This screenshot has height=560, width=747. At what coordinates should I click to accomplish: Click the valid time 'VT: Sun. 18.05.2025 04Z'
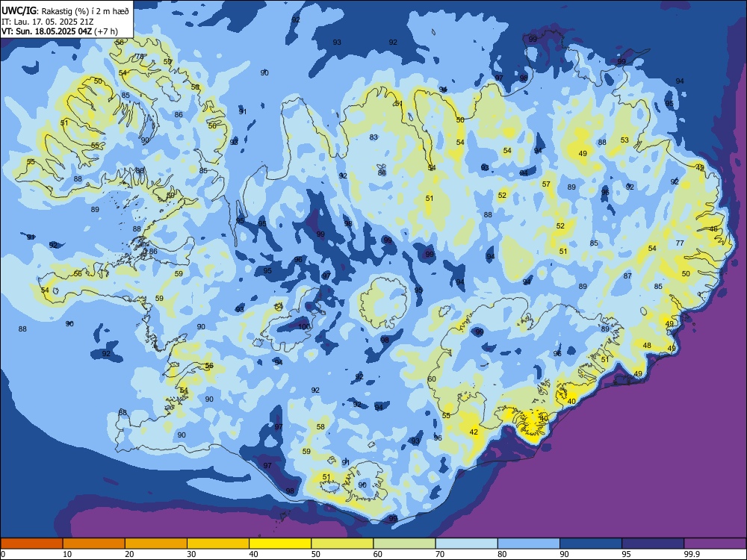47,31
